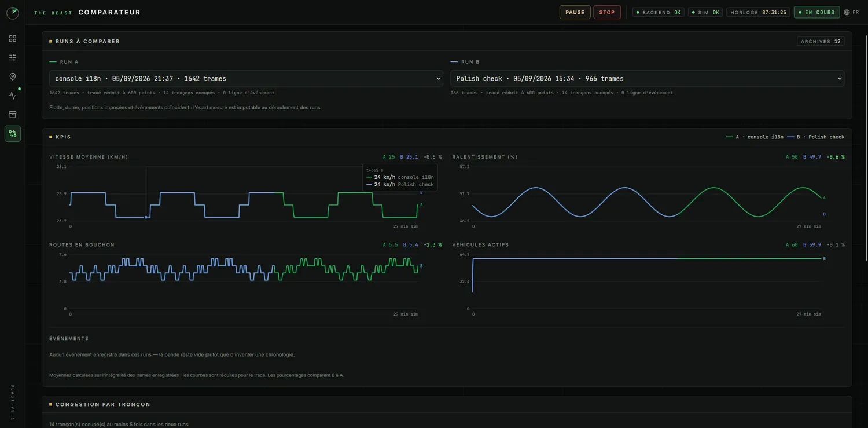The width and height of the screenshot is (868, 428).
Task: Click the Vitesse moyenne (km/h) chart title
Action: pyautogui.click(x=89, y=157)
